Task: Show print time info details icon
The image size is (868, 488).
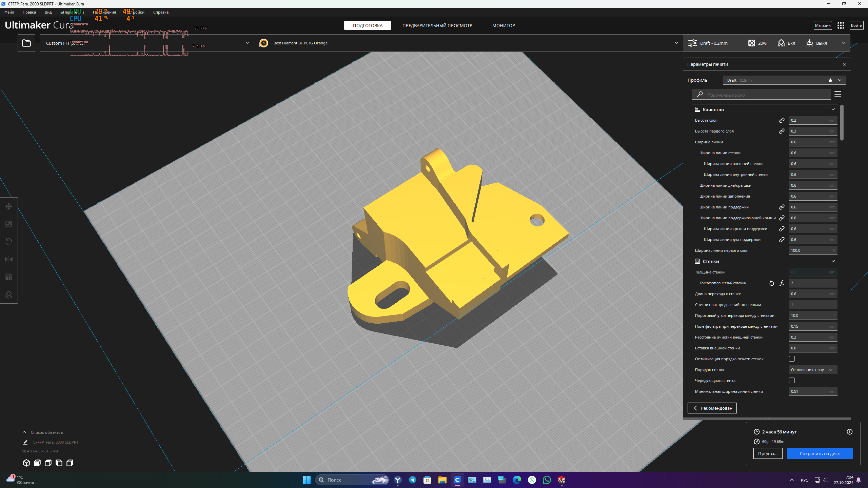Action: tap(850, 432)
